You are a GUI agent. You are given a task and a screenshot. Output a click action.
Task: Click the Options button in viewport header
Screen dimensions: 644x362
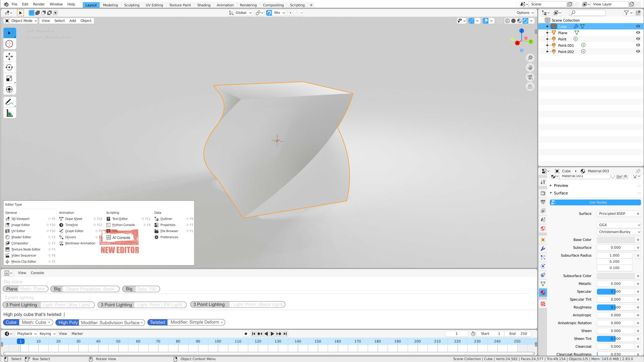[x=524, y=13]
